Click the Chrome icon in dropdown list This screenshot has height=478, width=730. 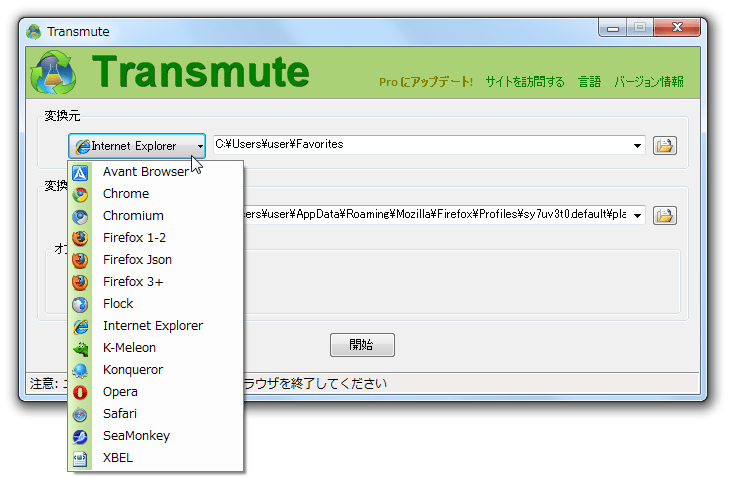click(80, 195)
